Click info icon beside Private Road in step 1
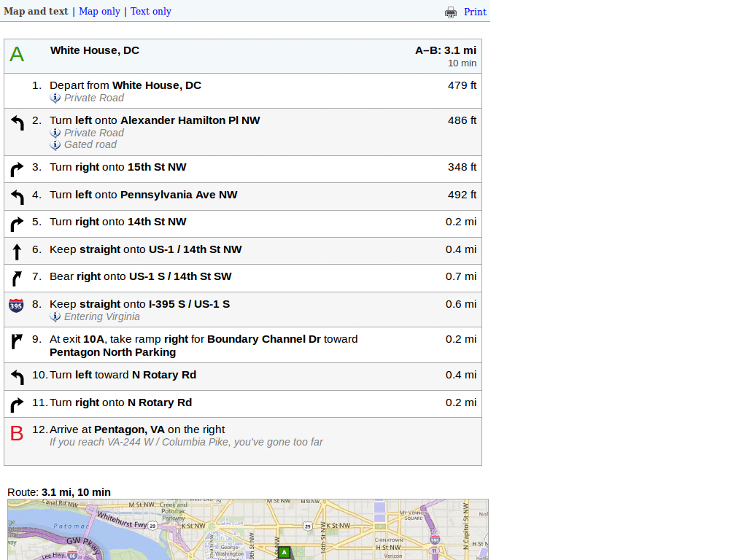Image resolution: width=747 pixels, height=560 pixels. [x=55, y=98]
